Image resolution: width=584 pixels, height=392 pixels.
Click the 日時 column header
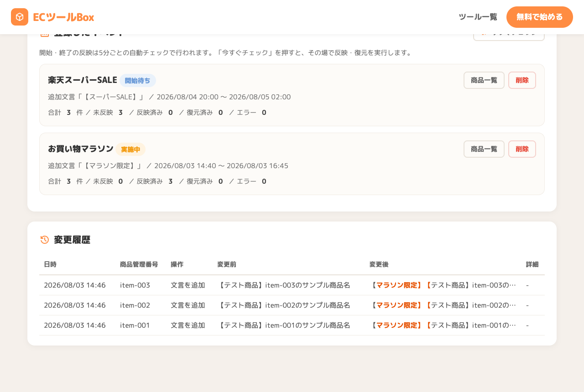(x=50, y=264)
